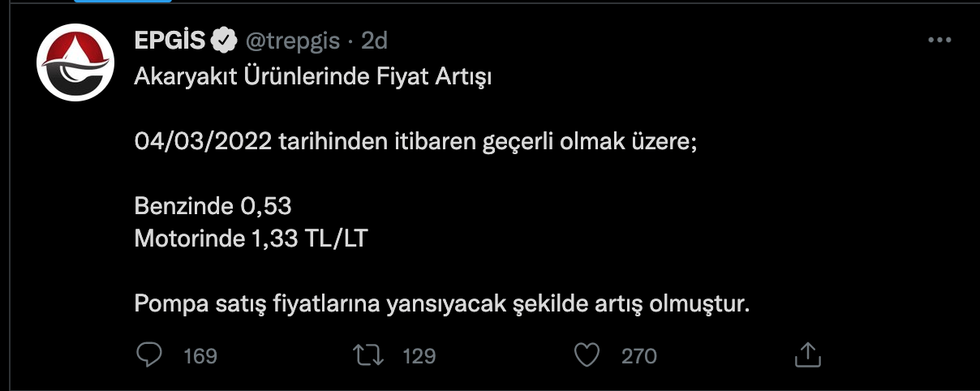Click the 169 replies count
This screenshot has height=391, width=980.
[200, 355]
